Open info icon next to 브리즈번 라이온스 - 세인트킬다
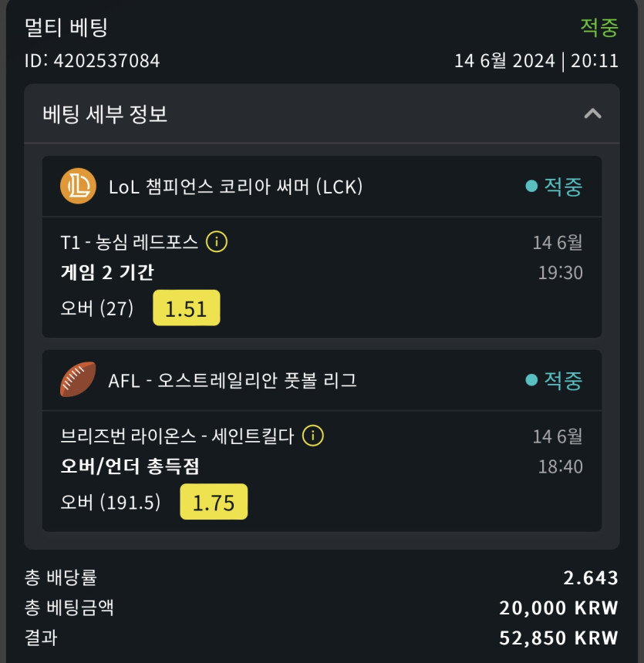 click(313, 436)
